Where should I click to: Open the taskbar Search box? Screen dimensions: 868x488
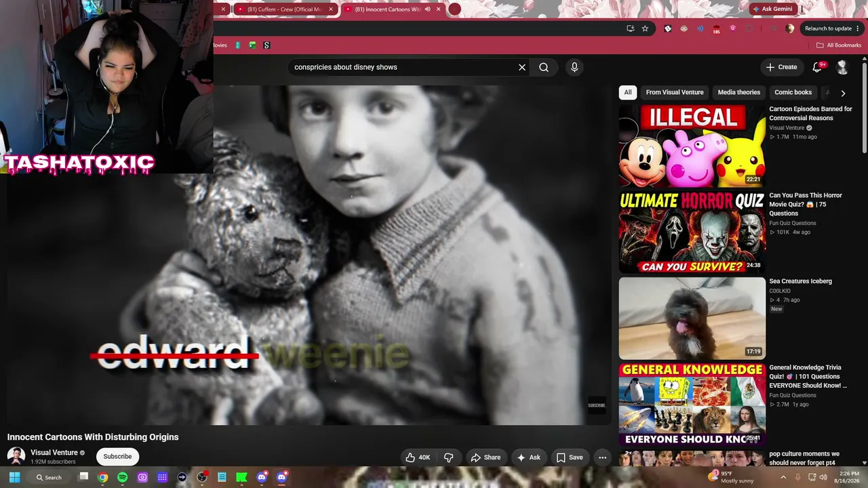(49, 477)
